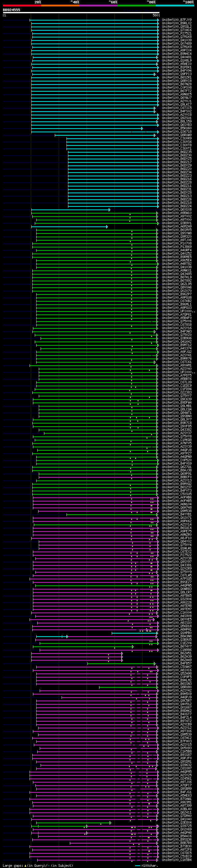Select label UniRef100_B6SZR1
The width and height of the screenshot is (197, 868).
pyautogui.click(x=177, y=78)
